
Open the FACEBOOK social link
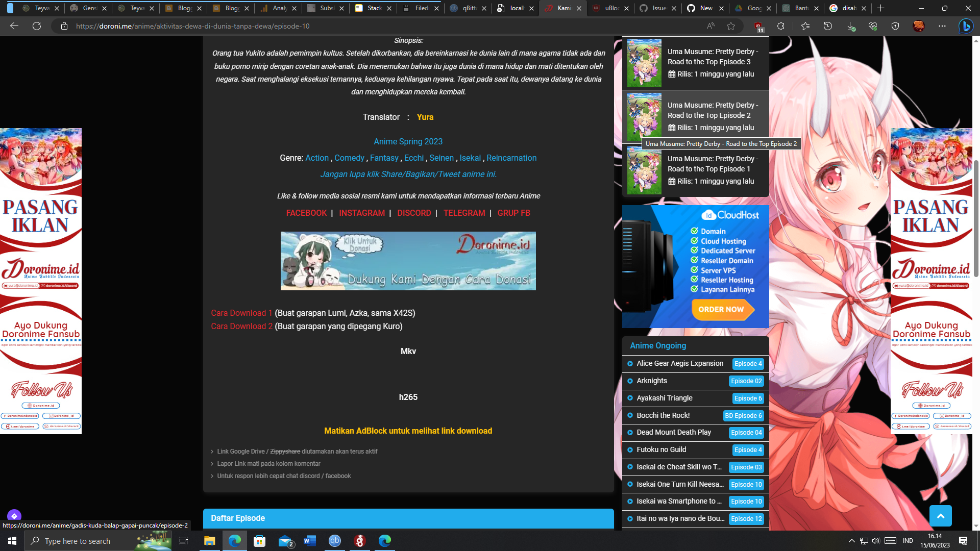306,213
